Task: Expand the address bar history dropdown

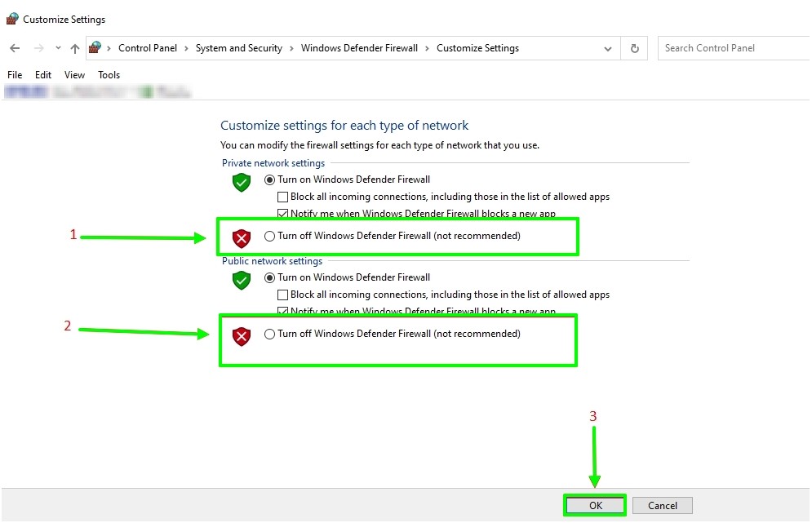Action: click(608, 49)
